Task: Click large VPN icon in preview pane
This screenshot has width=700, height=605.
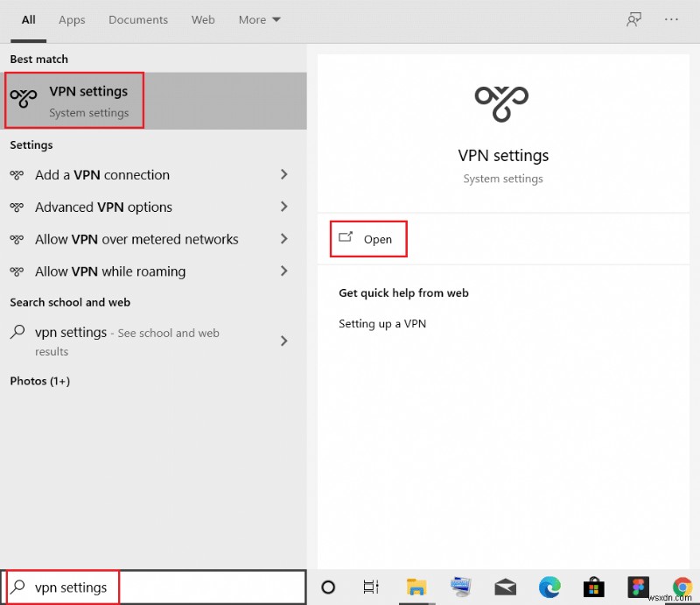Action: pos(501,103)
